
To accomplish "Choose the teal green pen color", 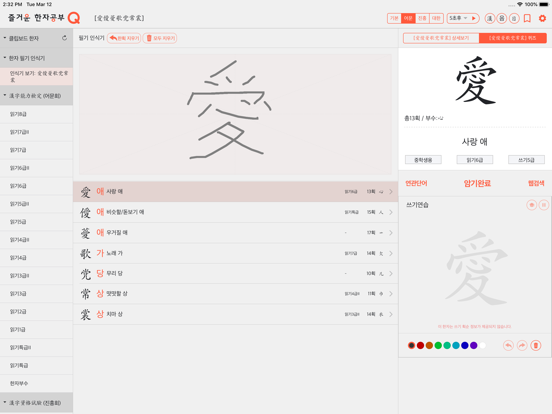I will [447, 345].
